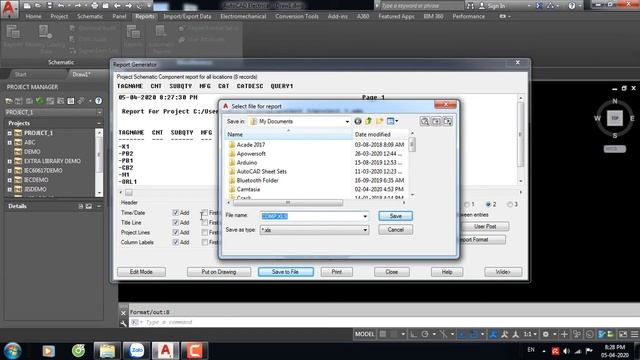Image resolution: width=640 pixels, height=360 pixels.
Task: Select radio option 3 in Report Generator
Action: pos(510,204)
